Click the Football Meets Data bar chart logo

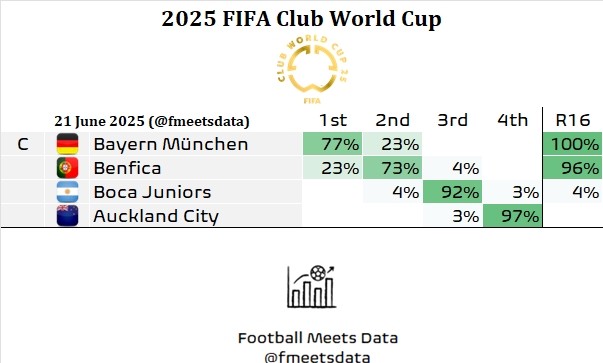pos(311,286)
